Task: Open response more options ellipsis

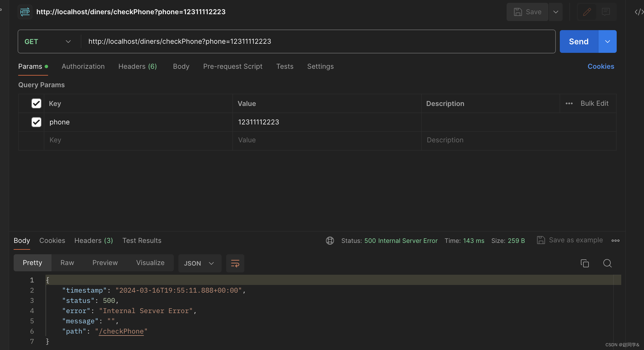Action: click(x=615, y=241)
